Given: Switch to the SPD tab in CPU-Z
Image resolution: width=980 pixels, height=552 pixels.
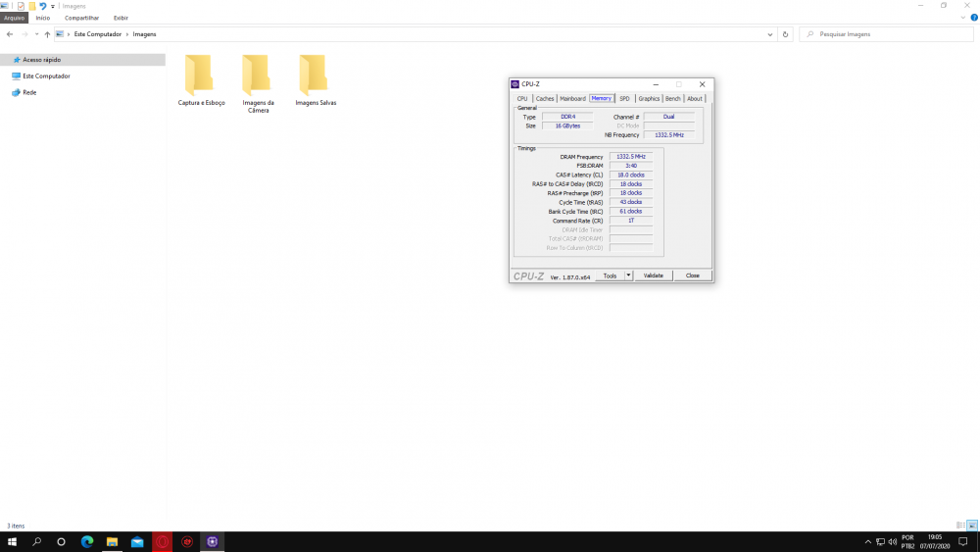Looking at the screenshot, I should tap(624, 98).
